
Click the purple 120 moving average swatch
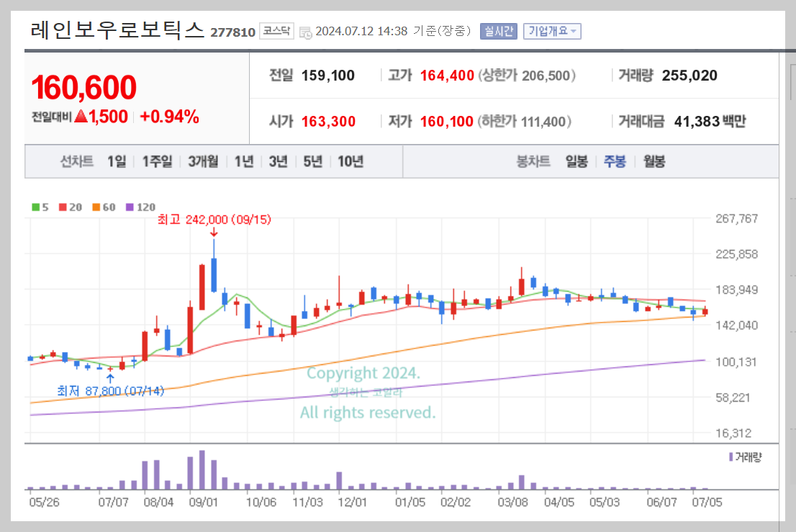(130, 207)
